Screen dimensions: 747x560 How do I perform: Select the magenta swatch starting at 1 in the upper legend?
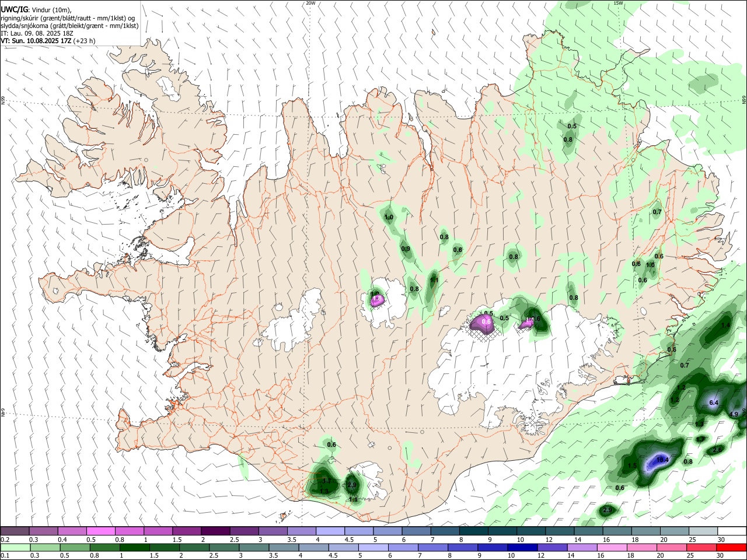click(158, 531)
